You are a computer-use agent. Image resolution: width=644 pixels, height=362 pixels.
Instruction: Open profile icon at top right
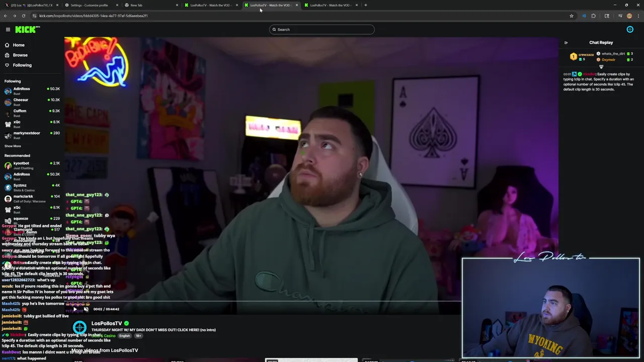click(630, 30)
